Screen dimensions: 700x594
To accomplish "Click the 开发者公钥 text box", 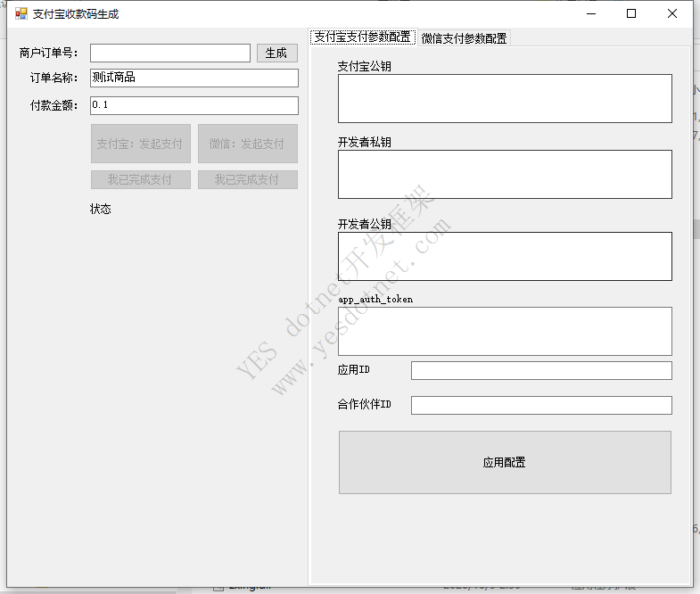I will click(x=505, y=256).
